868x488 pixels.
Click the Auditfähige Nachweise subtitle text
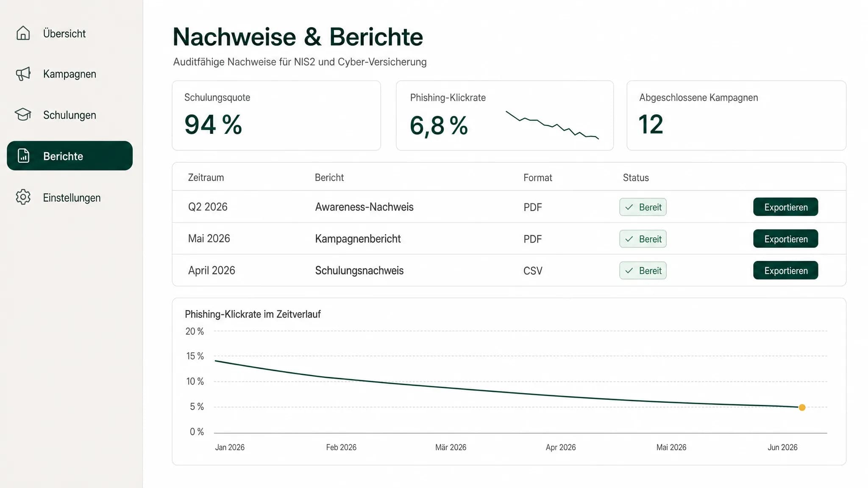tap(300, 62)
